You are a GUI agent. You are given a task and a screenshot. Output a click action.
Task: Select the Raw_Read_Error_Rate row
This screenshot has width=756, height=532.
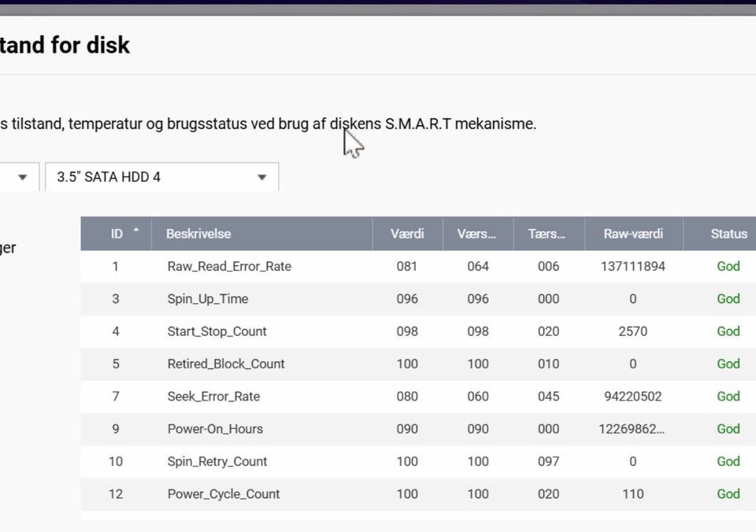[x=418, y=267]
